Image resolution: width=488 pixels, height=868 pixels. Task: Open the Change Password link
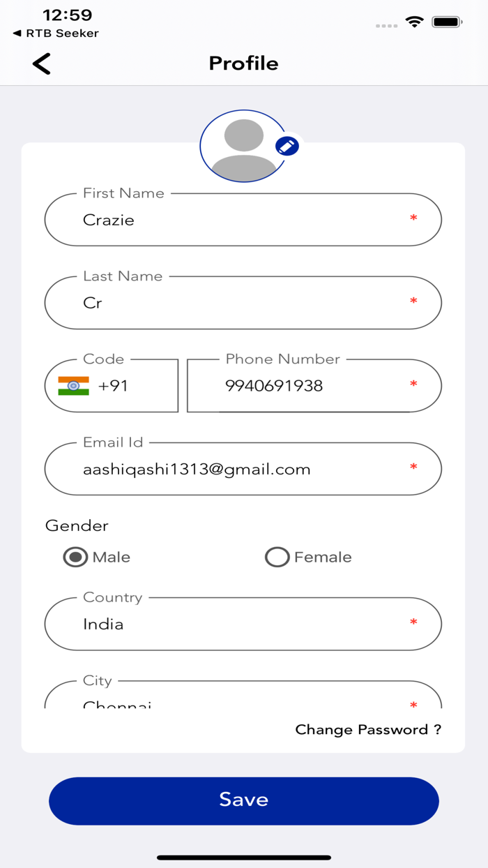(x=368, y=730)
